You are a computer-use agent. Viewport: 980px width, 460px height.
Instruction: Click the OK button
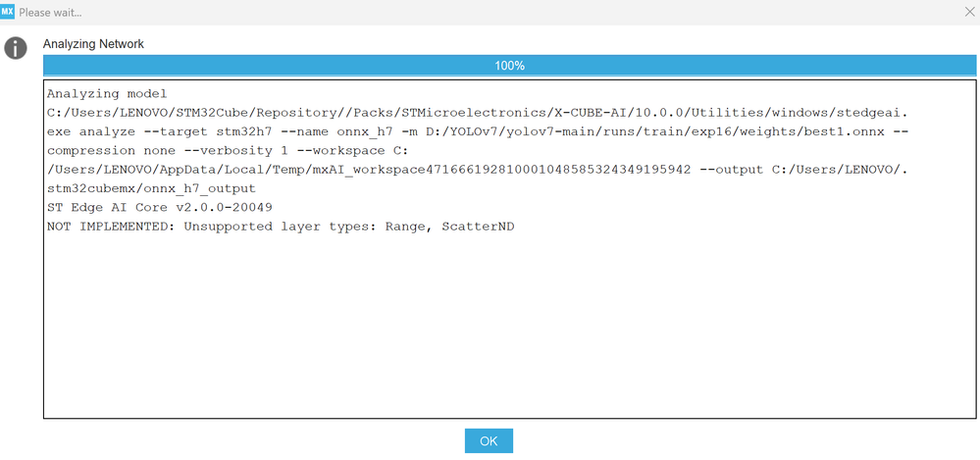point(489,440)
